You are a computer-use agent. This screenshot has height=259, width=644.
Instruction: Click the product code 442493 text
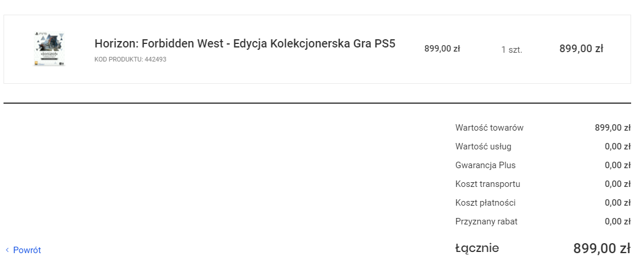130,59
